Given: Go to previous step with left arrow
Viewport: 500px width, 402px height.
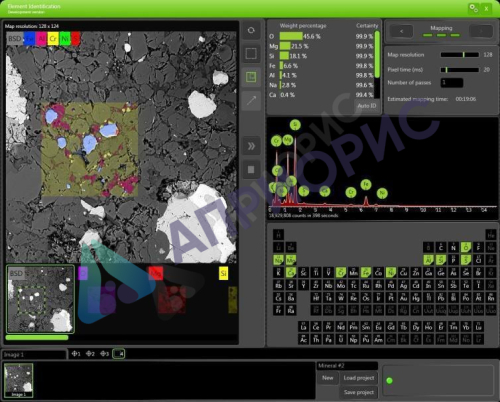Looking at the screenshot, I should click(x=401, y=31).
